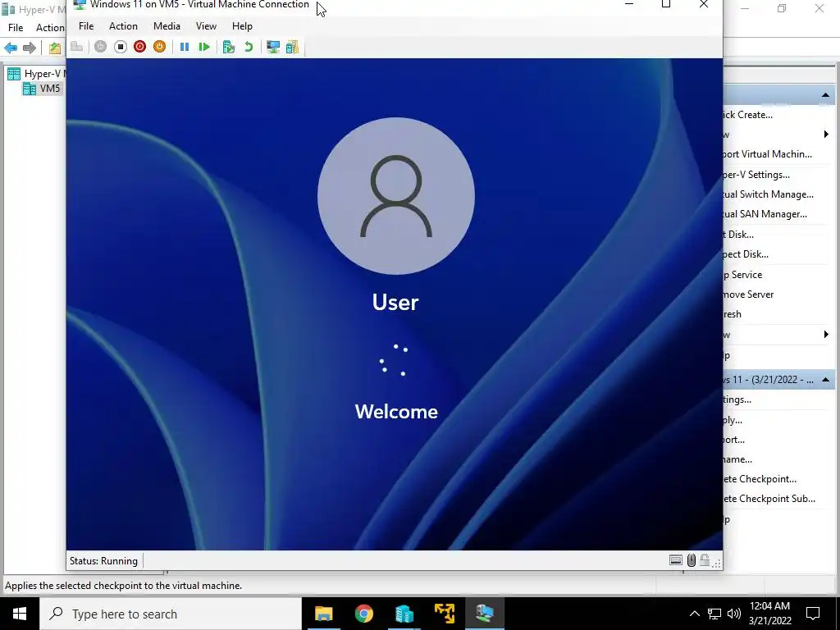The height and width of the screenshot is (630, 840).
Task: Click Apply checkpoint action
Action: pos(733,420)
